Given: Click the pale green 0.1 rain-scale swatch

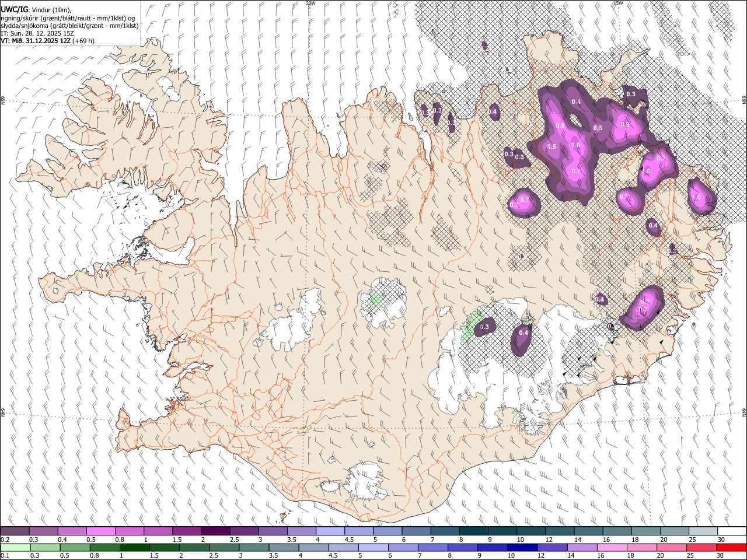Looking at the screenshot, I should (15, 547).
